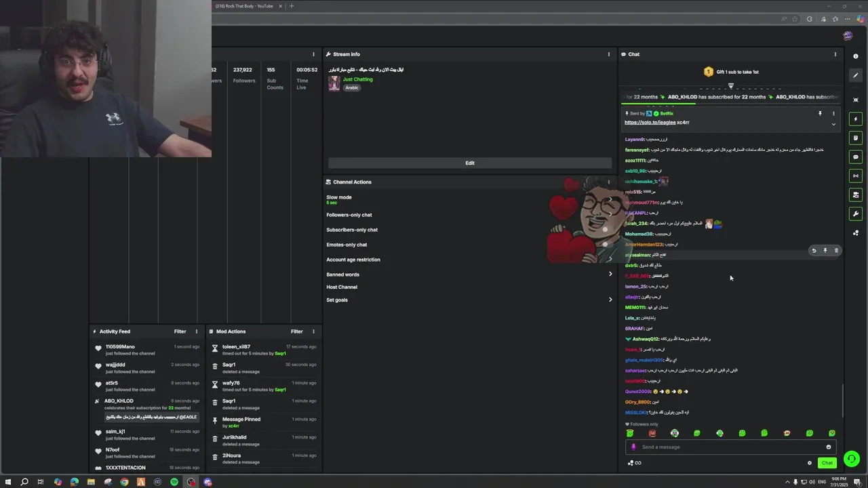Image resolution: width=868 pixels, height=488 pixels.
Task: Open Spotify from the taskbar
Action: [x=174, y=482]
